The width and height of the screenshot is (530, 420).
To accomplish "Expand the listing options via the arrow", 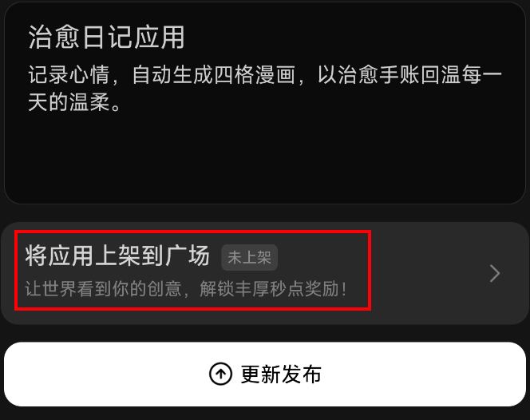I will pos(495,273).
